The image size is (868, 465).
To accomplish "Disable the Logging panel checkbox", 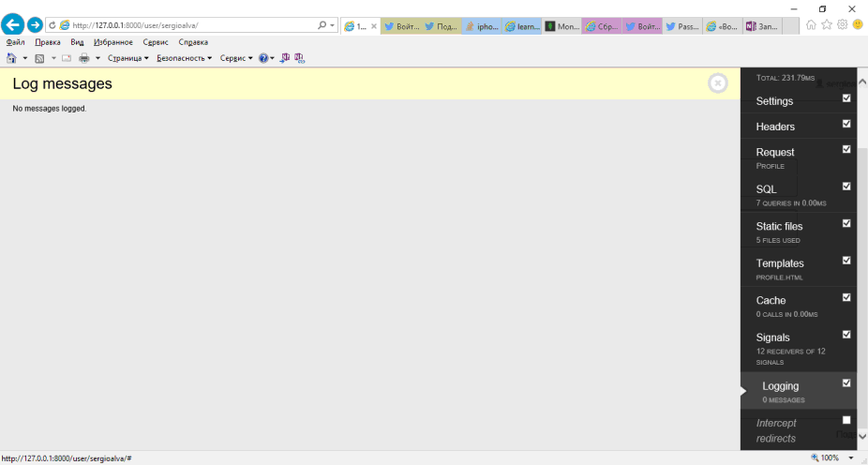I will 846,382.
